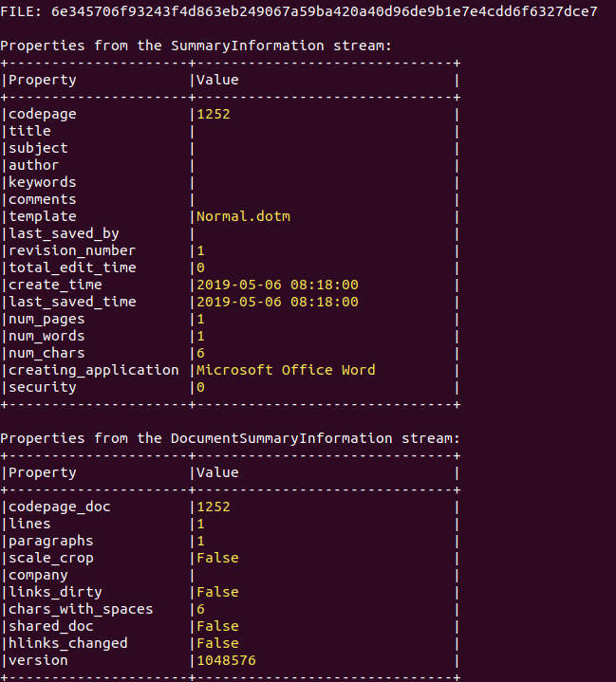Click the total_edit_time value 0

[201, 267]
